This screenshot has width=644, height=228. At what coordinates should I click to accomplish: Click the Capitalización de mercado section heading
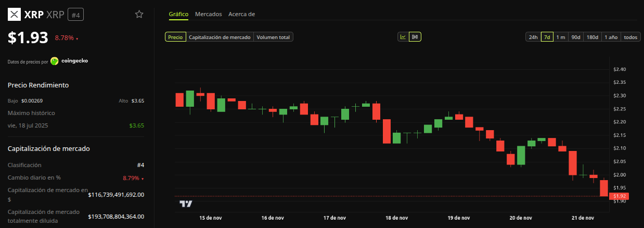[x=49, y=148]
